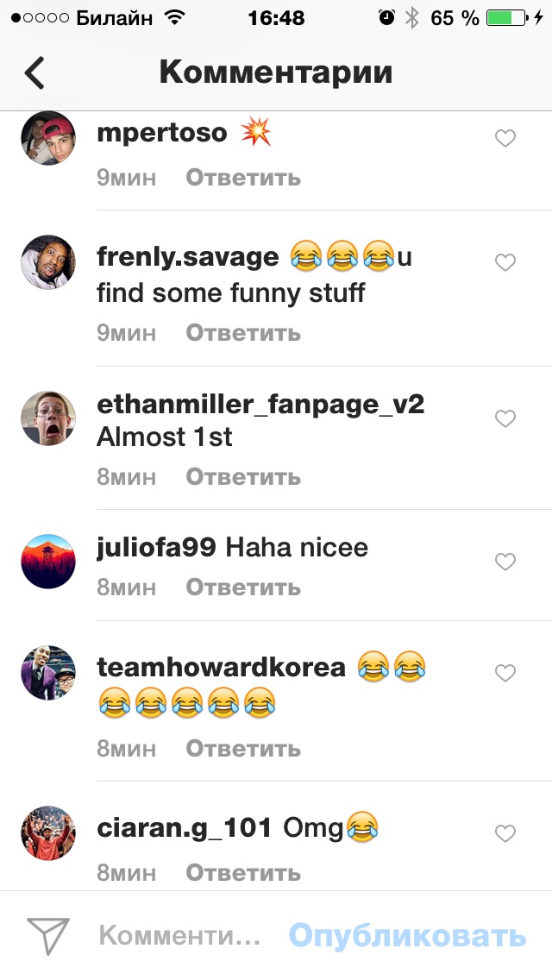The image size is (552, 980).
Task: Reply to the 'Haha nicee' comment
Action: 243,587
